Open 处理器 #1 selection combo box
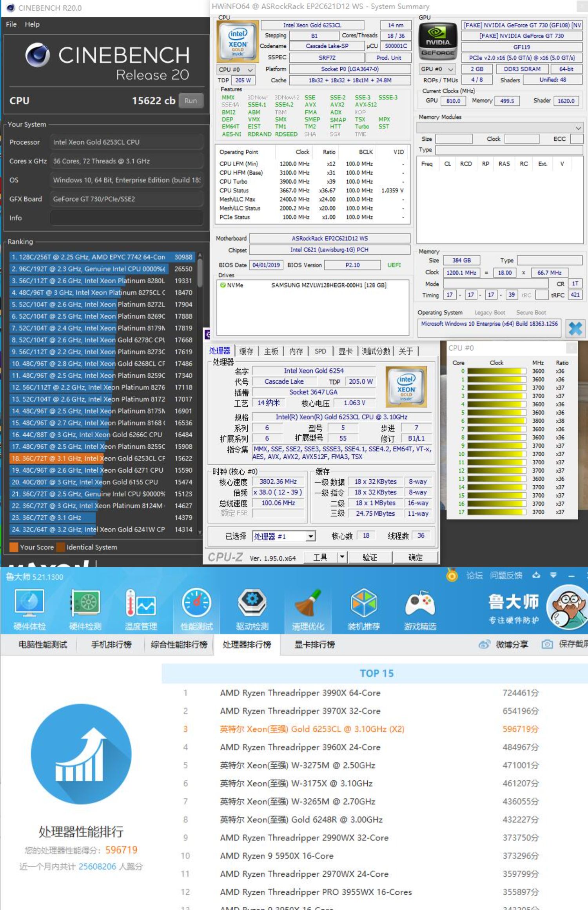 tap(284, 536)
